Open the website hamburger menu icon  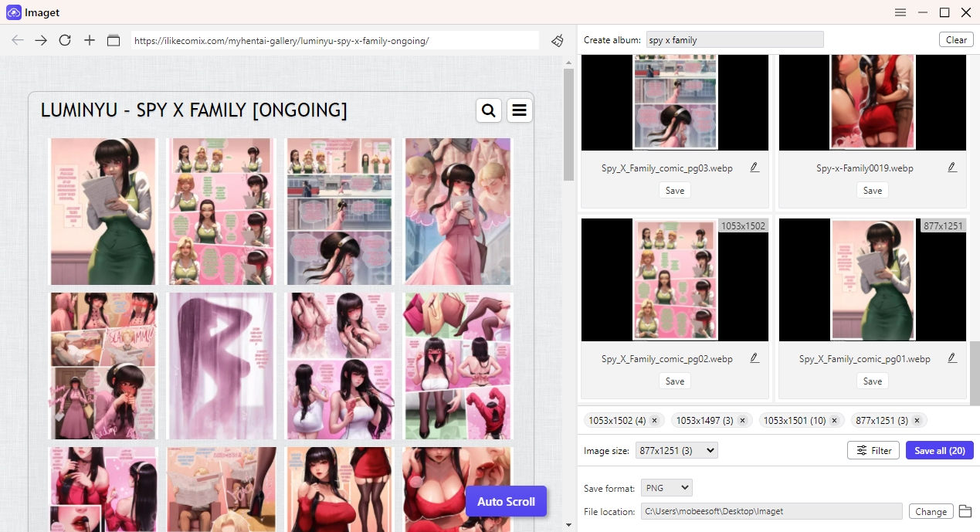tap(520, 111)
